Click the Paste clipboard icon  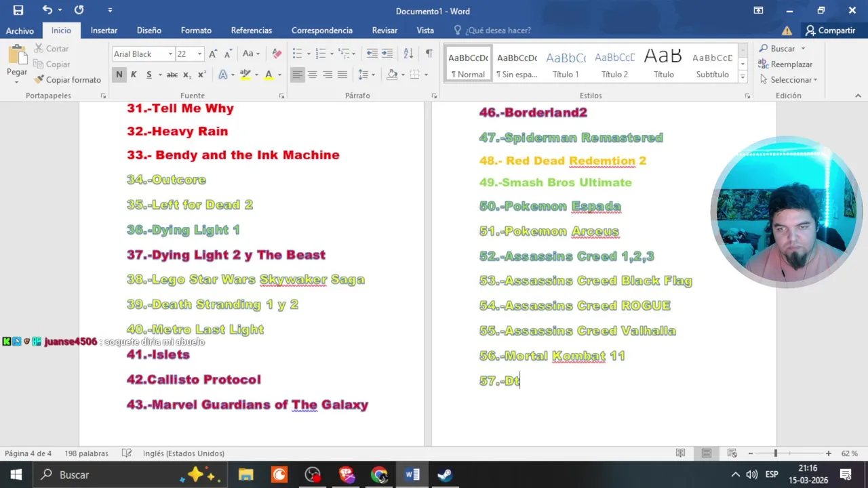click(17, 54)
